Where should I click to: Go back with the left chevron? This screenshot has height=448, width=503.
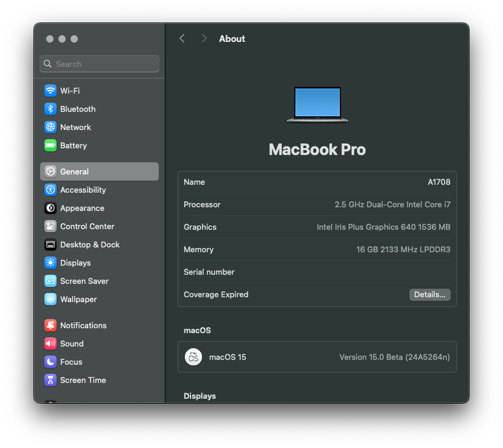[x=182, y=38]
